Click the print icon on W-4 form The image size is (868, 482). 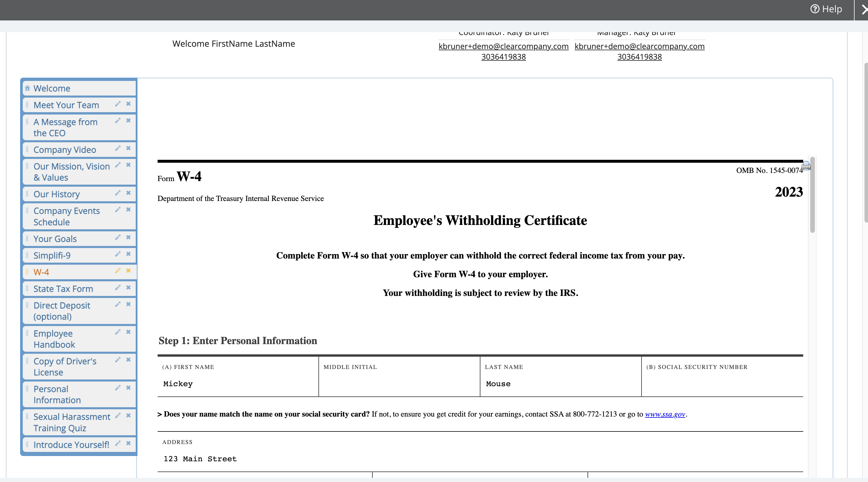806,166
